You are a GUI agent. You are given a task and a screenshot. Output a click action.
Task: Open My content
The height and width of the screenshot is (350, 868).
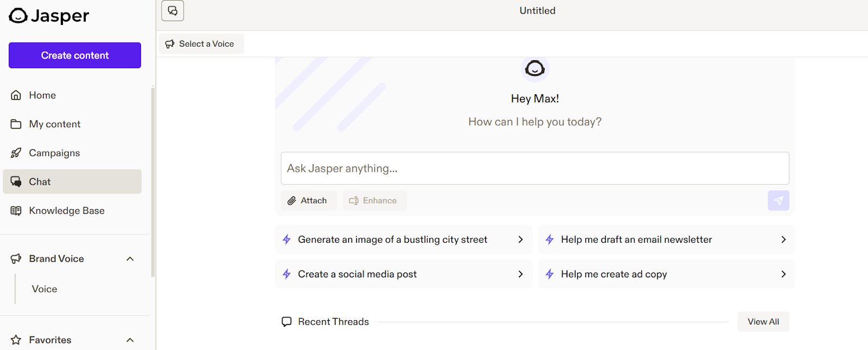point(72,124)
